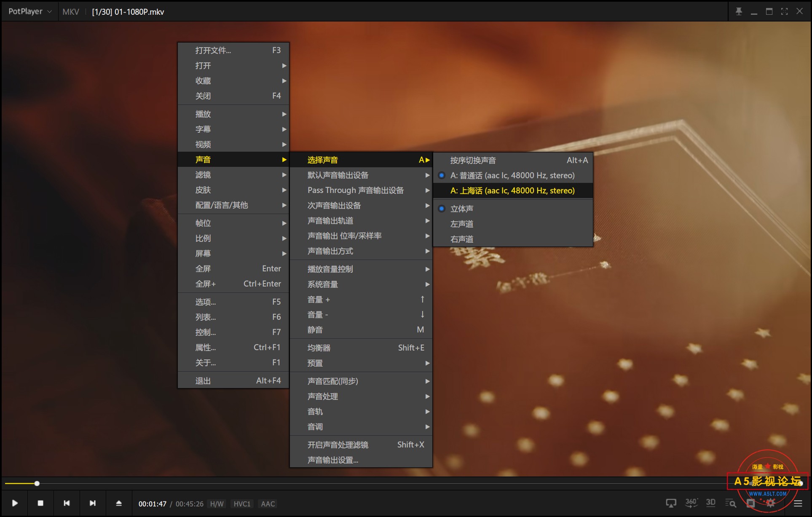This screenshot has width=812, height=517.
Task: Click 关闭 to close the file
Action: pos(233,96)
